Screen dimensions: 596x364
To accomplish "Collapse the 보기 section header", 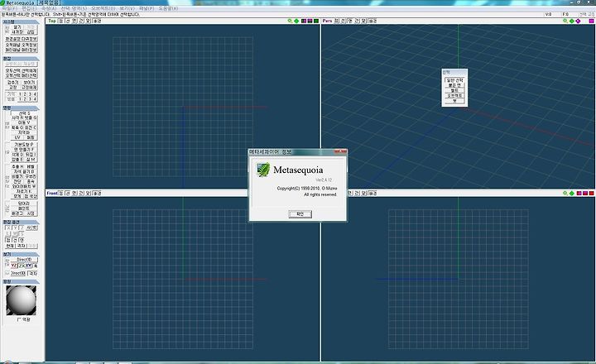I will point(21,254).
